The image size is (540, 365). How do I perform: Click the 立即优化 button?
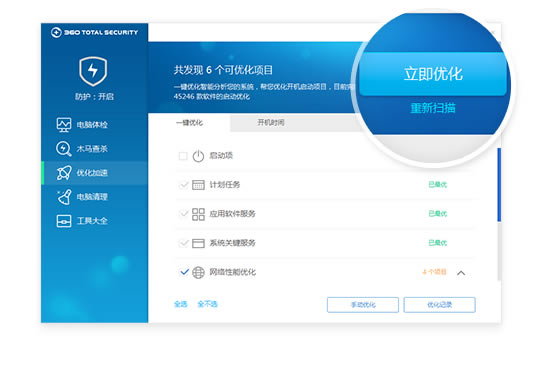[x=433, y=74]
